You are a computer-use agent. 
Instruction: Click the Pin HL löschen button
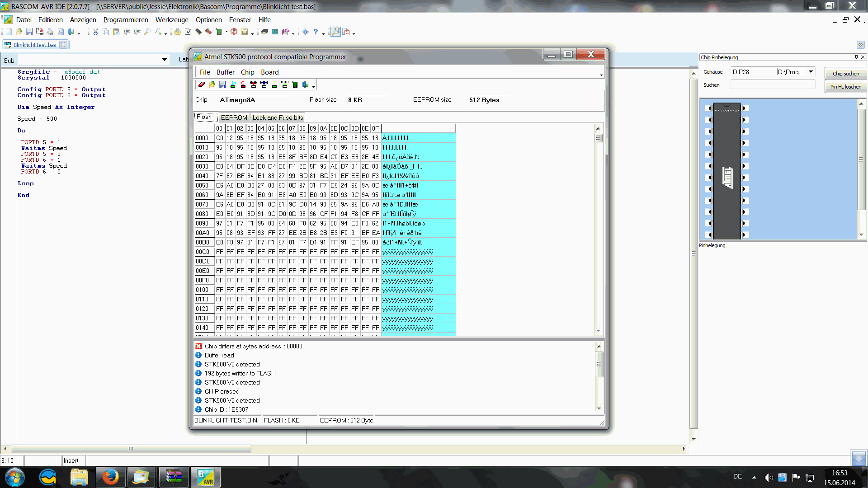[845, 87]
